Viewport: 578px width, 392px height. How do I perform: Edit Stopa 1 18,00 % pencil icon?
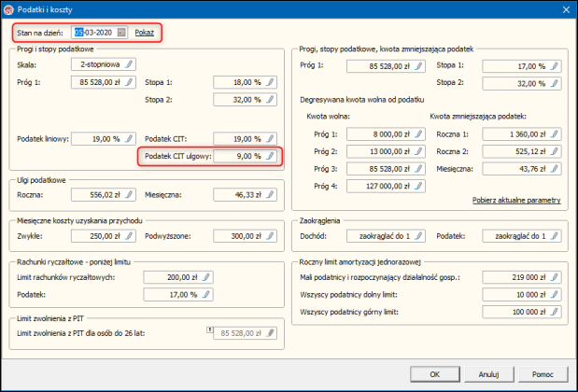[270, 82]
